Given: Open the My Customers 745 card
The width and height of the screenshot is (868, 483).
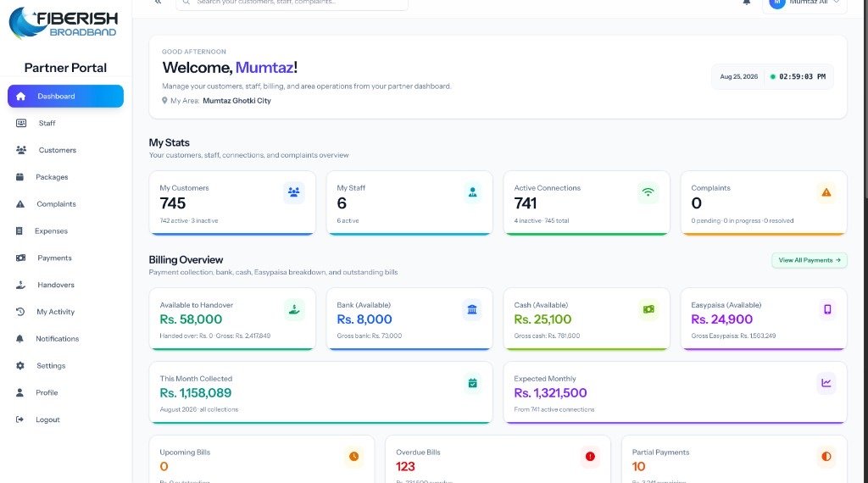Looking at the screenshot, I should 232,203.
